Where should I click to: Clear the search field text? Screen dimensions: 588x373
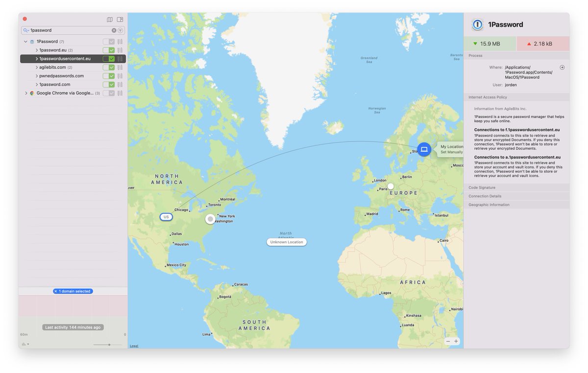point(114,30)
